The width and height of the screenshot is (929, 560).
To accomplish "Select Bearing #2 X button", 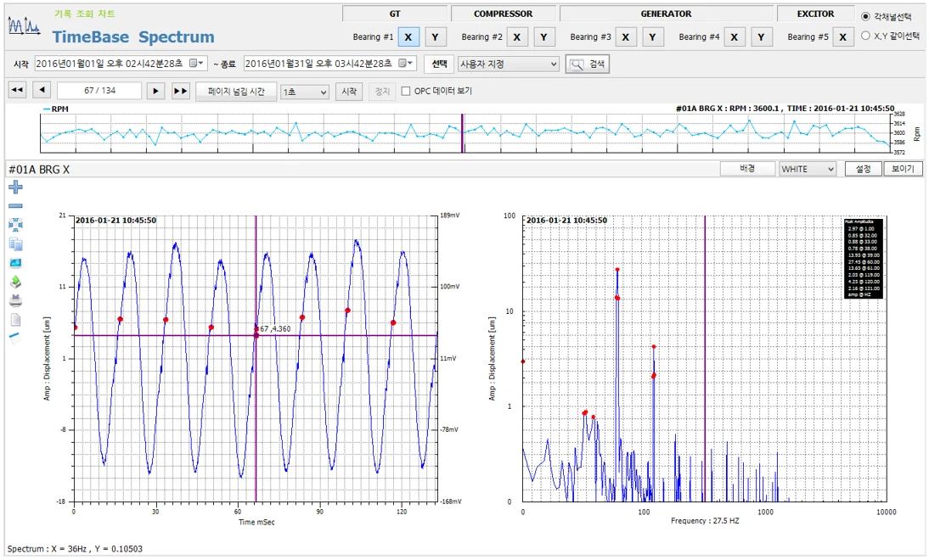I will coord(516,36).
